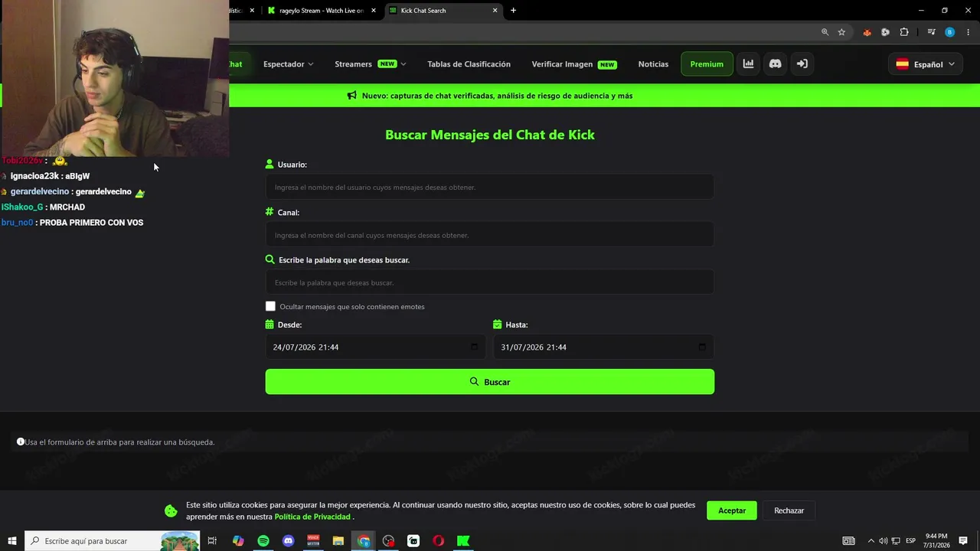Open Discord from the taskbar
This screenshot has width=980, height=551.
click(288, 541)
